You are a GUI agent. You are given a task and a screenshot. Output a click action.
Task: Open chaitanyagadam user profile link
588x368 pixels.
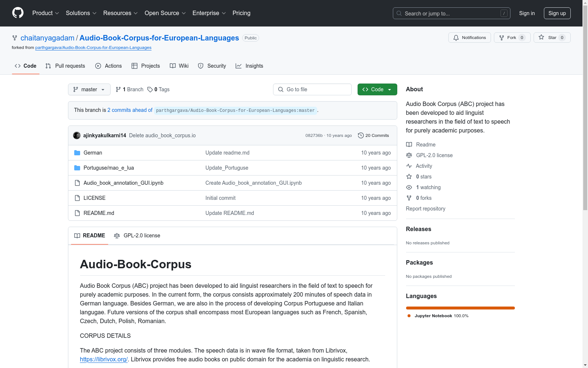(47, 38)
